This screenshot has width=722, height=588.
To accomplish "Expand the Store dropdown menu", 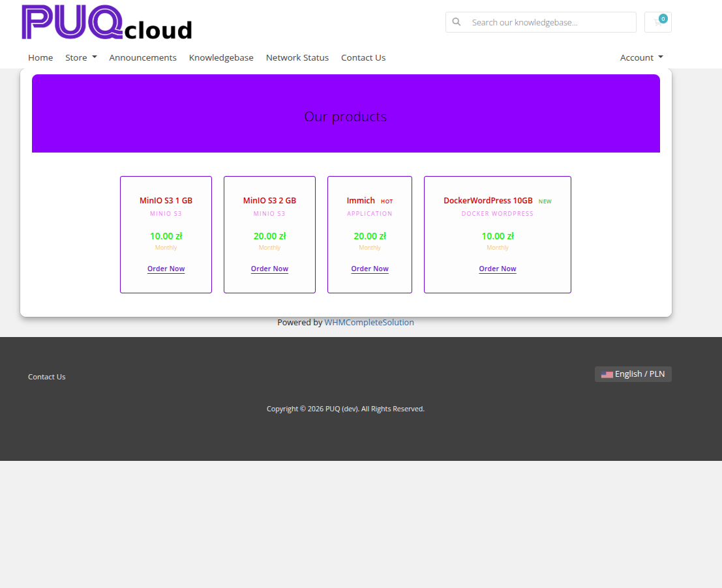I will (81, 57).
